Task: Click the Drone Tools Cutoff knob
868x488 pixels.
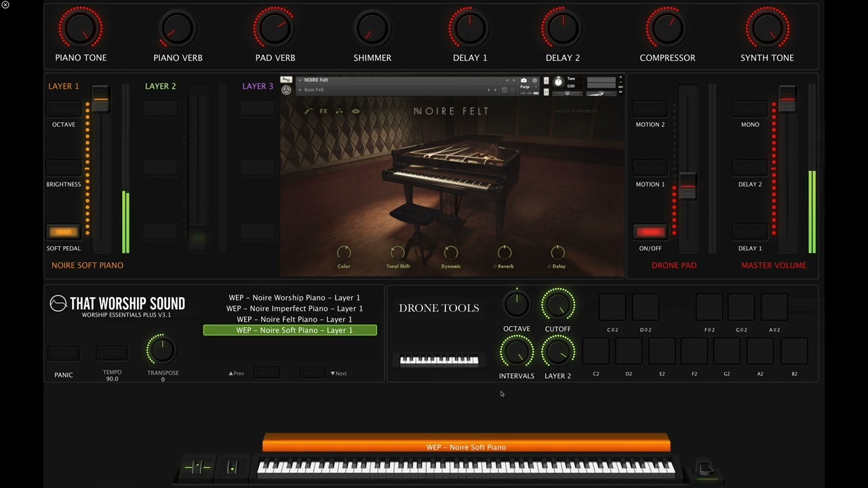Action: [558, 306]
